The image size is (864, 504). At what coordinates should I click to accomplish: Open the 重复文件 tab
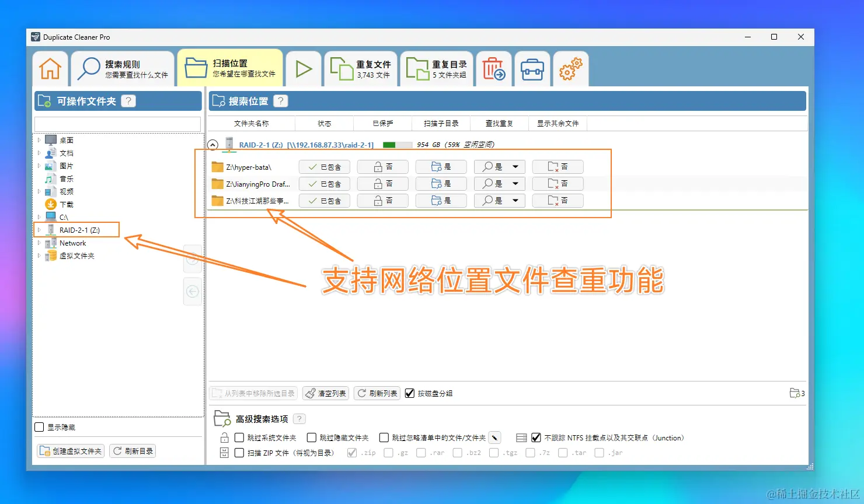coord(361,69)
